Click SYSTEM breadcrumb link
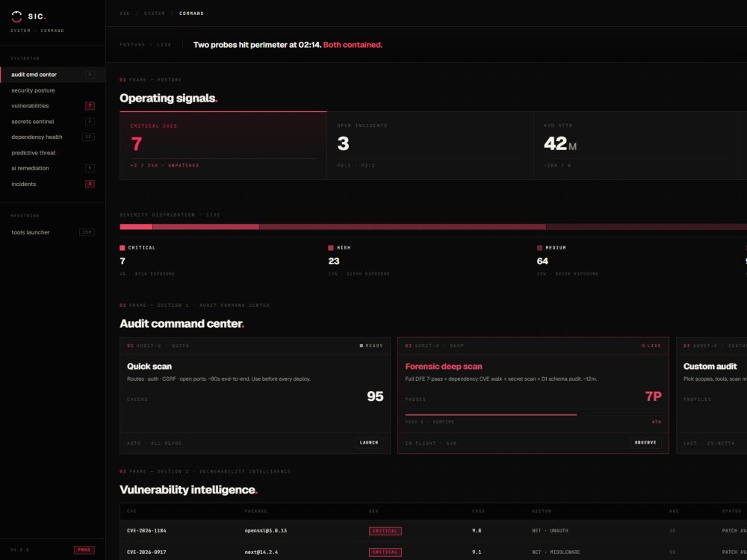 click(155, 13)
